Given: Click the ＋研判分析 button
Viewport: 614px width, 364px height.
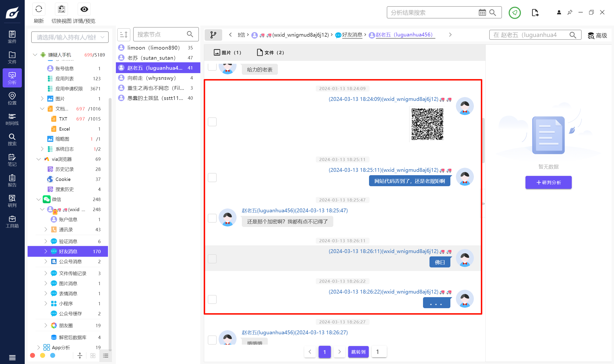Looking at the screenshot, I should pyautogui.click(x=548, y=182).
